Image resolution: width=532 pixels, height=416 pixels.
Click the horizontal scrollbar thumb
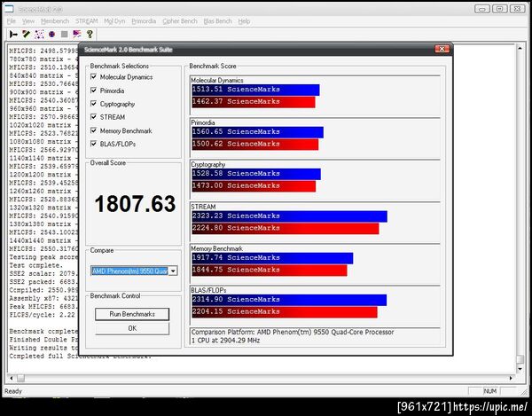(20, 378)
